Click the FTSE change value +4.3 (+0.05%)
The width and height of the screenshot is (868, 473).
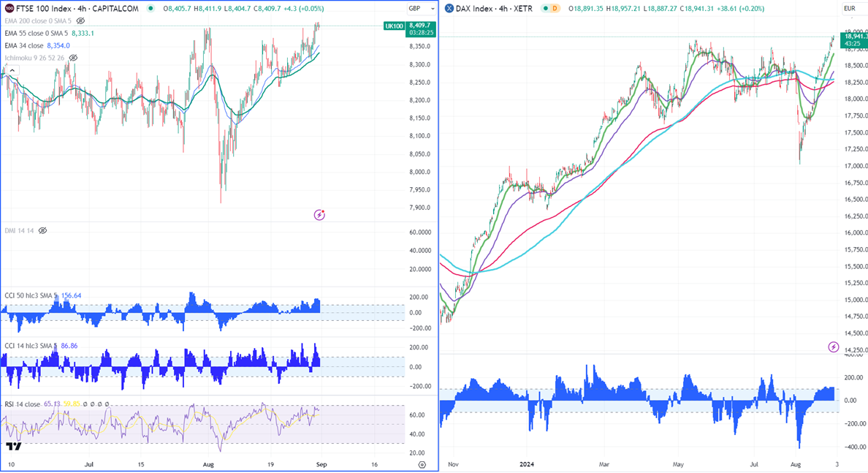[x=303, y=8]
